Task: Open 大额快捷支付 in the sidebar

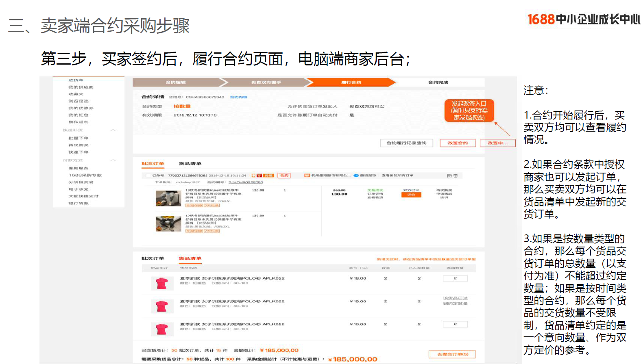Action: point(83,196)
